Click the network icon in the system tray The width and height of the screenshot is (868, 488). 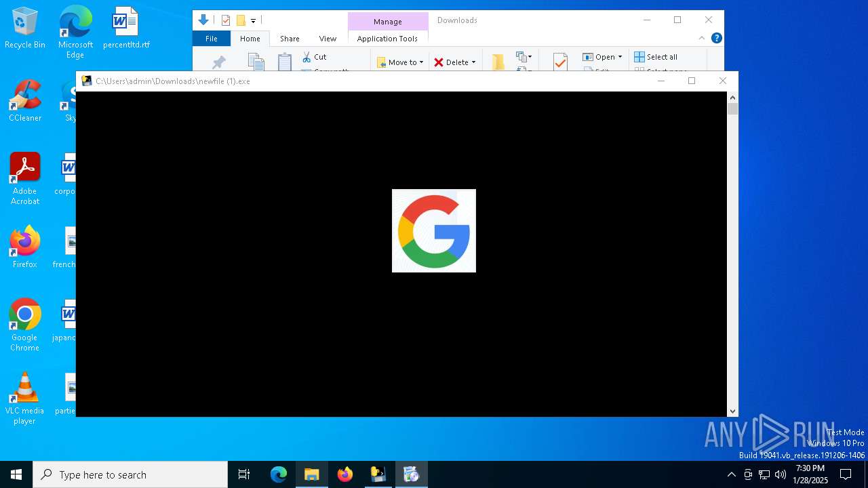click(764, 474)
